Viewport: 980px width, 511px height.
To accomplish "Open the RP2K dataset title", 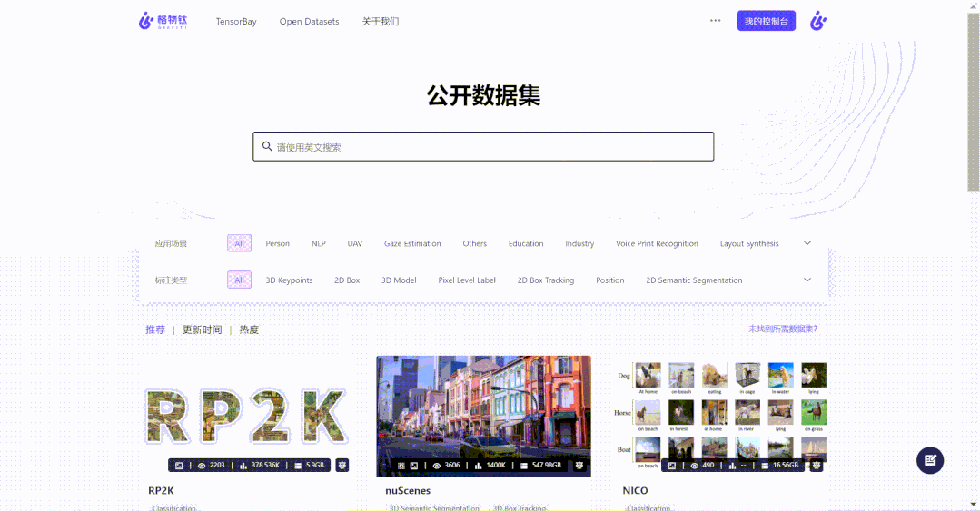I will (x=162, y=490).
